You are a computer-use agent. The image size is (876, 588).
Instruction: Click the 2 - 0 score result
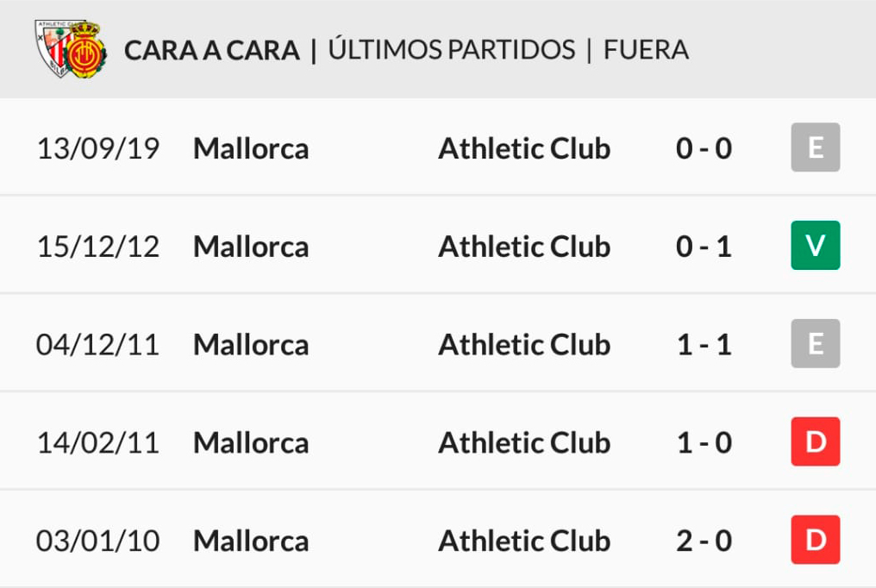pyautogui.click(x=704, y=541)
